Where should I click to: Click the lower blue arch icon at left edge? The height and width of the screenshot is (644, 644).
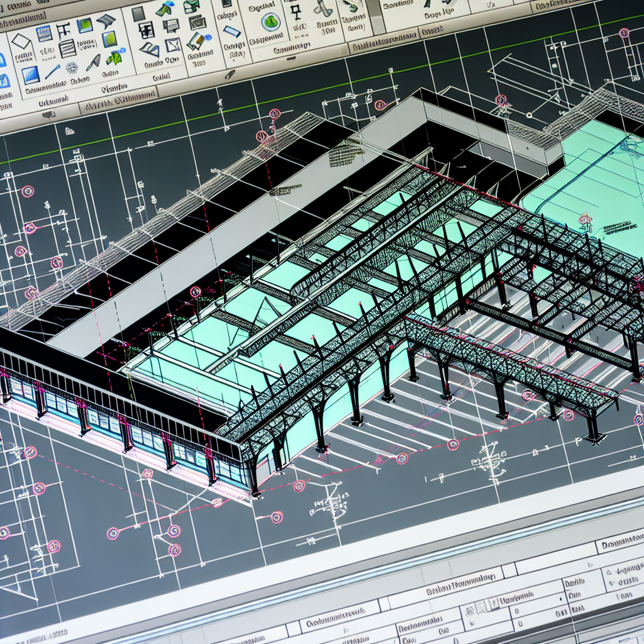click(4, 81)
